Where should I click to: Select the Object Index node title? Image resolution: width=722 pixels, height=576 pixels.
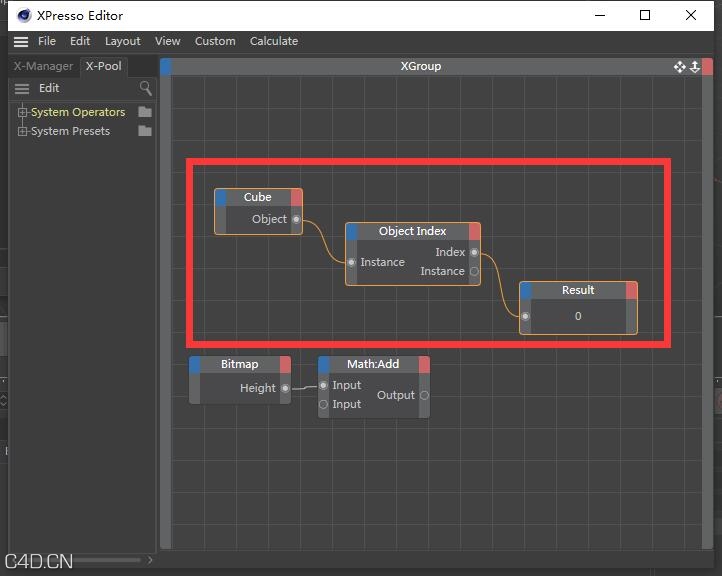tap(413, 231)
